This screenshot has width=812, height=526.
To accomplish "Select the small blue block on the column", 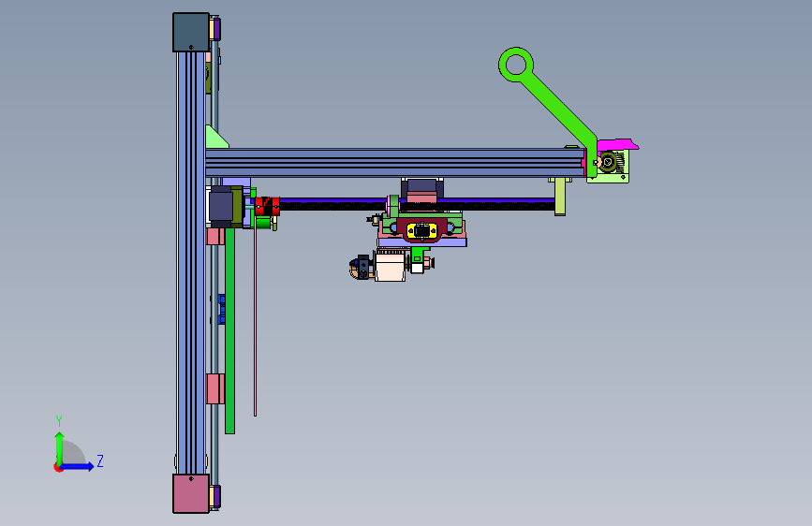I will coord(222,309).
